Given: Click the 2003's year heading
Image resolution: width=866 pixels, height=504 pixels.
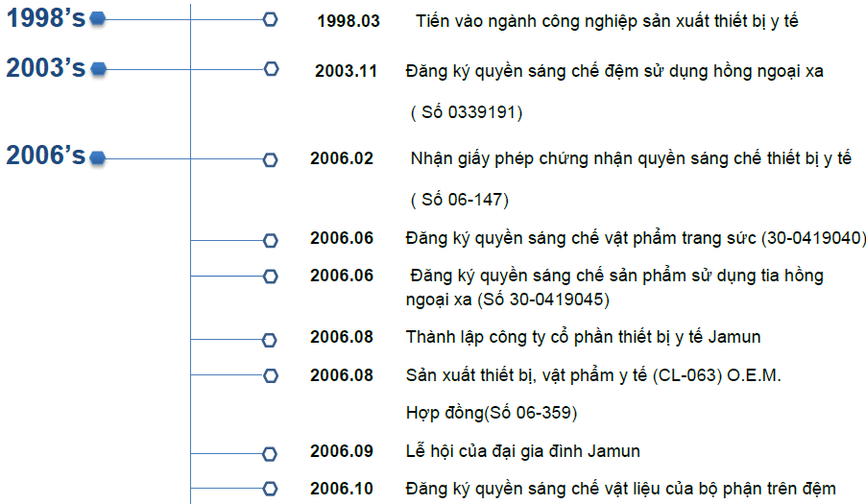Looking at the screenshot, I should 46,68.
